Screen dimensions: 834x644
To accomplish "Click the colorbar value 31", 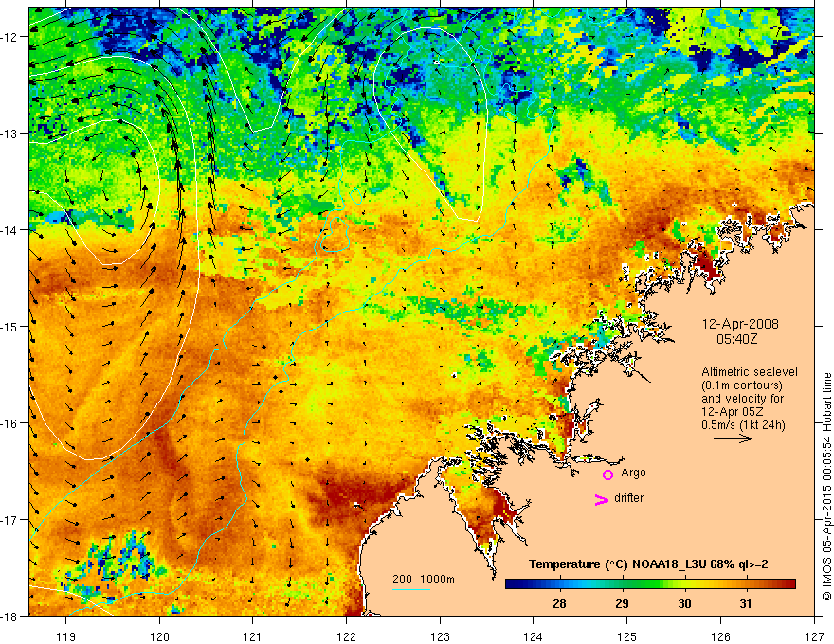I will (746, 603).
